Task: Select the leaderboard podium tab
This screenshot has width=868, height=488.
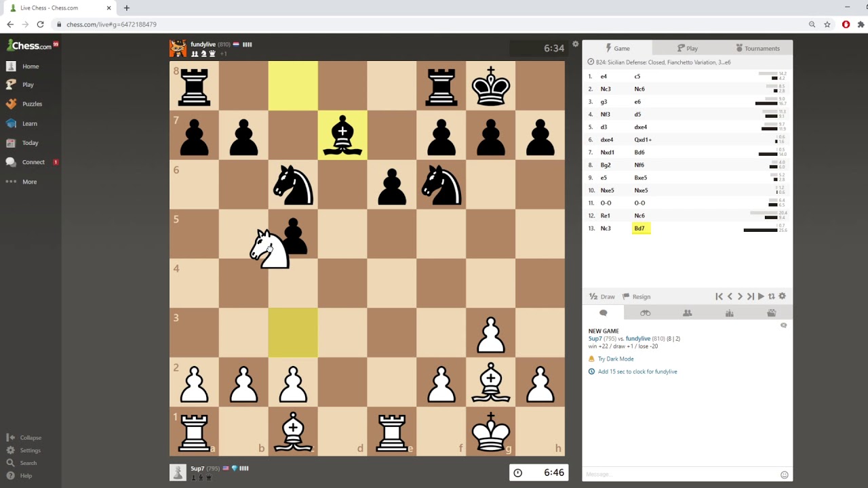Action: coord(729,313)
